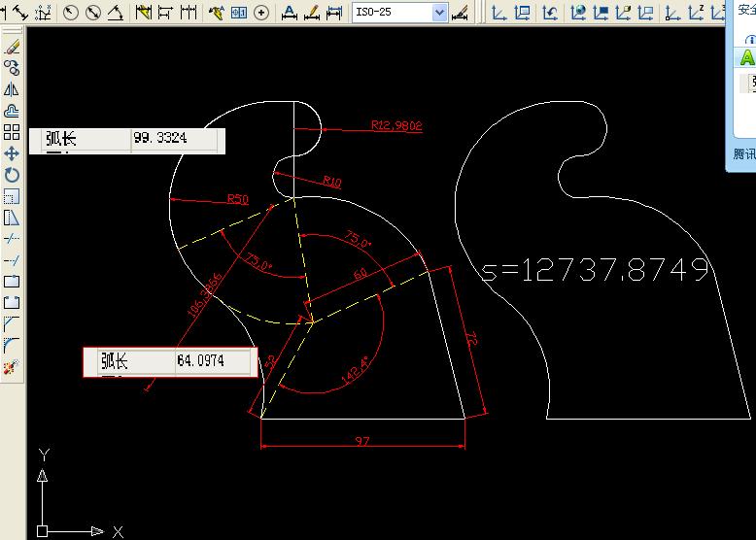Click the View UCS icon
The height and width of the screenshot is (540, 756).
click(x=645, y=12)
